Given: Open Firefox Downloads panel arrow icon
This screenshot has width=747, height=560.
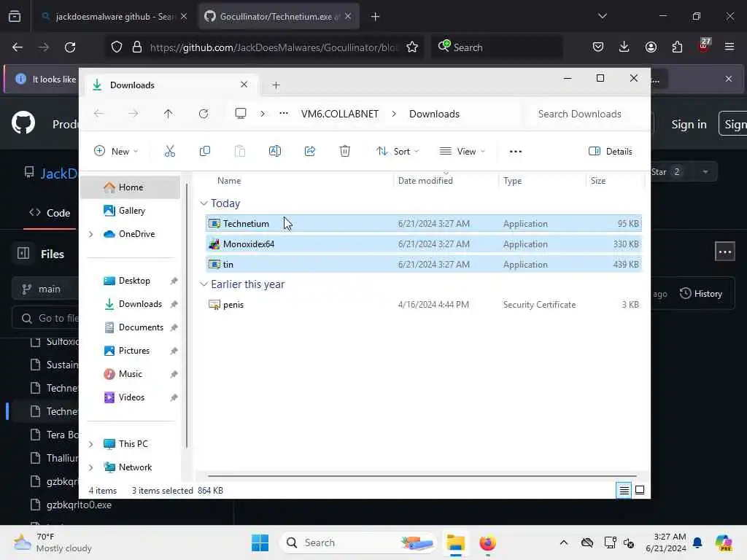Looking at the screenshot, I should [624, 47].
